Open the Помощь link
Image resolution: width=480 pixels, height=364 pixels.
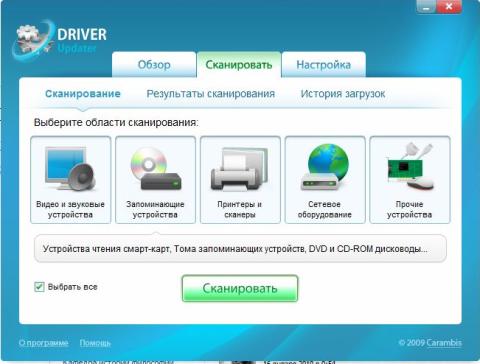click(x=95, y=343)
